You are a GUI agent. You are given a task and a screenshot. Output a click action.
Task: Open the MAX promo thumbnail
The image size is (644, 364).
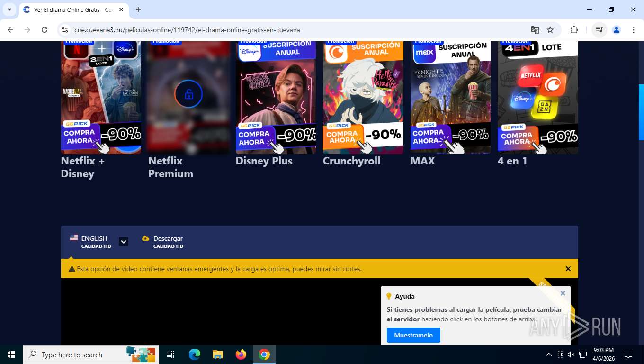[450, 97]
